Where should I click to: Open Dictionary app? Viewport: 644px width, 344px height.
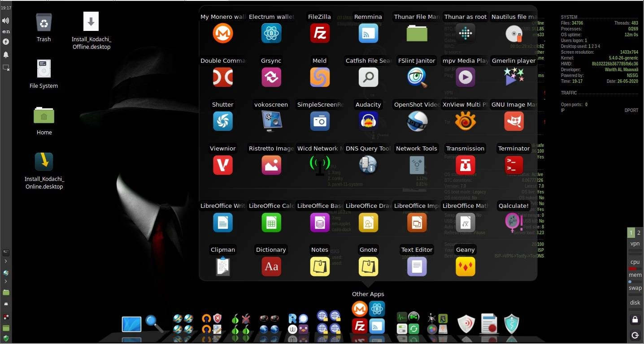pos(271,266)
